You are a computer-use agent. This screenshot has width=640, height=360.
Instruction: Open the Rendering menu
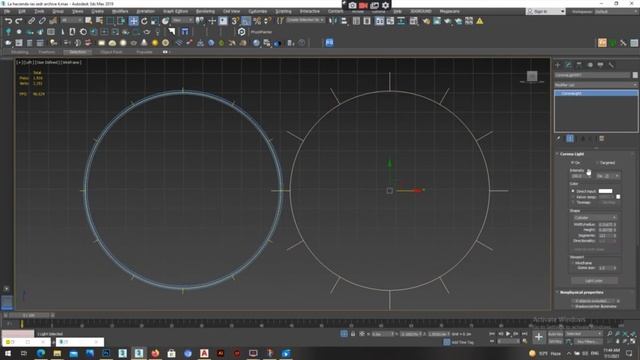pyautogui.click(x=205, y=11)
